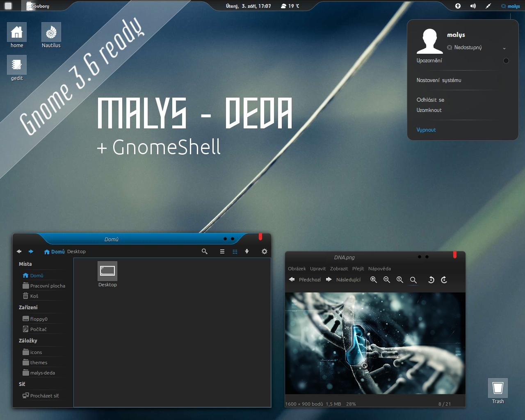Rotate the image counterclockwise
525x420 pixels.
pos(431,280)
